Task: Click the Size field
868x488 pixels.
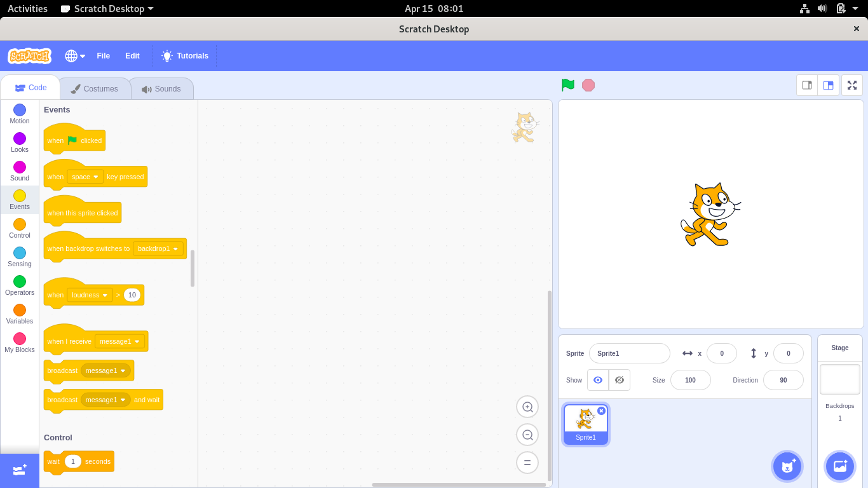Action: tap(691, 380)
